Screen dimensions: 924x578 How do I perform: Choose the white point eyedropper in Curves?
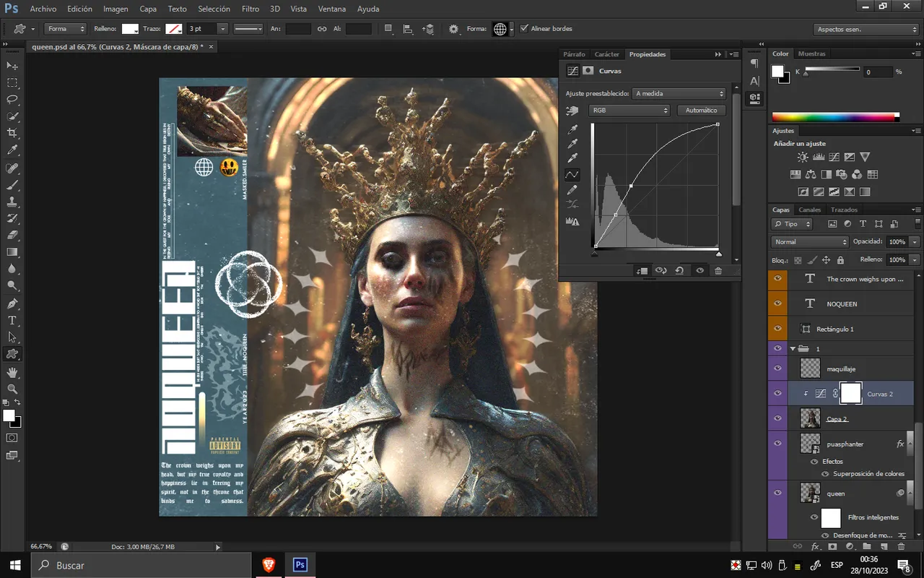[573, 158]
